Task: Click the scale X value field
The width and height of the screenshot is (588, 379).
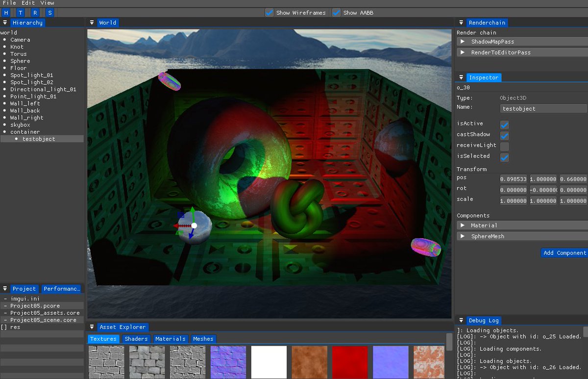Action: click(x=513, y=201)
